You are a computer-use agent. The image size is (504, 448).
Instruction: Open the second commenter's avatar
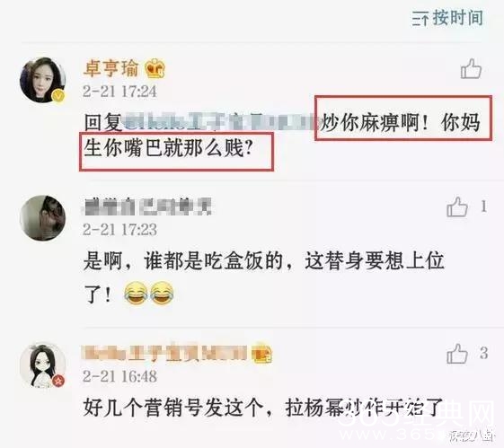click(43, 218)
